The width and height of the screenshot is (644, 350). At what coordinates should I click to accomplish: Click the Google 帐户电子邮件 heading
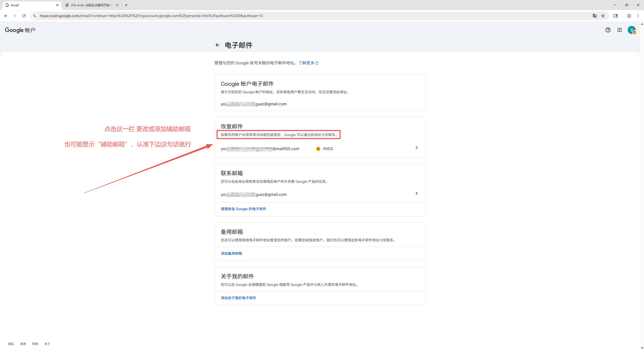click(247, 84)
